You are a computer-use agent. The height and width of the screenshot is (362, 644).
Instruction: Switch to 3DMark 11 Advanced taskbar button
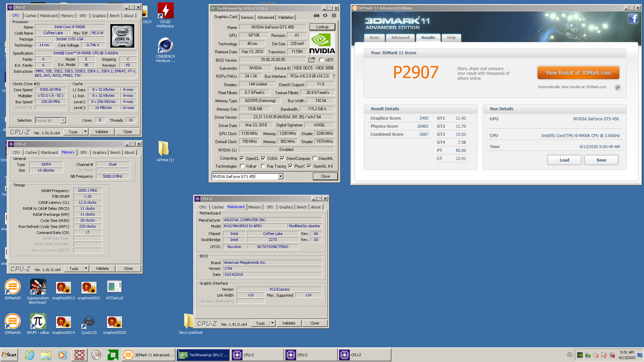(148, 355)
